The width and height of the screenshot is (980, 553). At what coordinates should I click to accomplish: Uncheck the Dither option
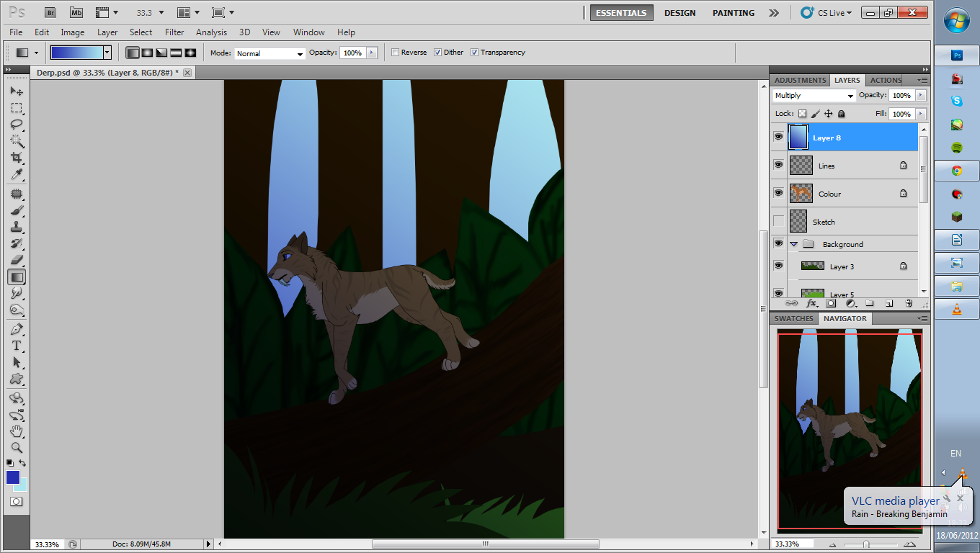pyautogui.click(x=437, y=53)
